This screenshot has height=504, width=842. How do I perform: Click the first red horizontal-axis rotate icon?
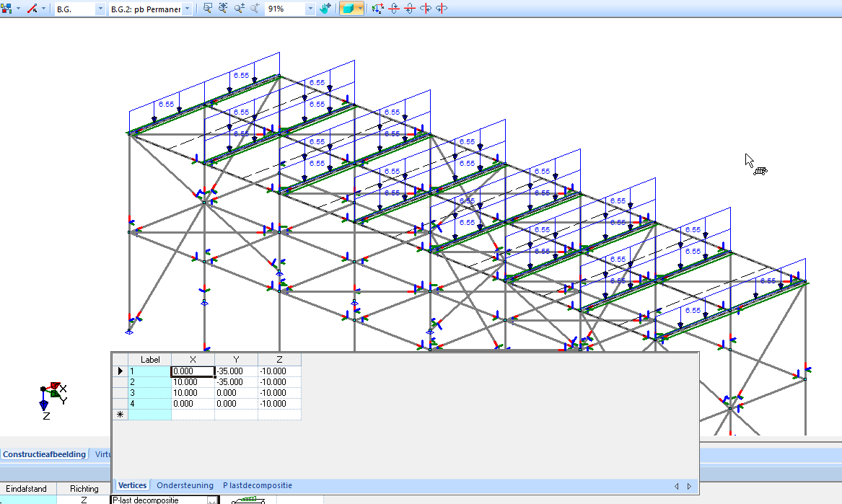click(425, 9)
